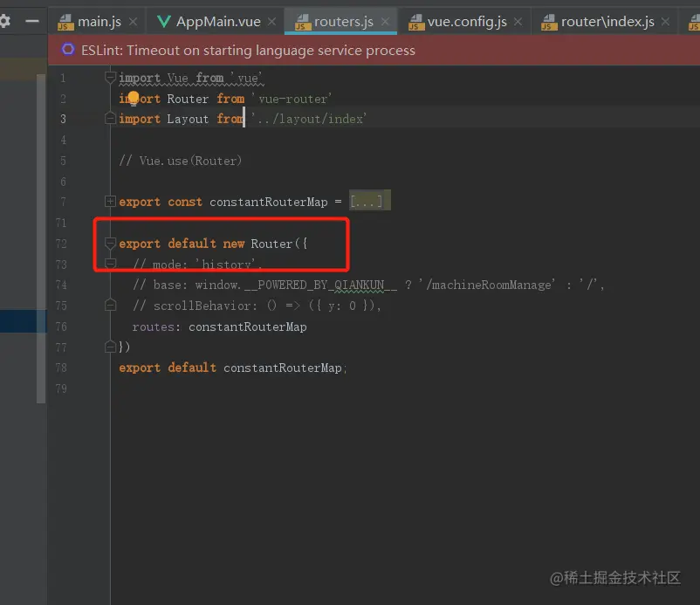
Task: Open the settings gear in the side panel
Action: (4, 21)
